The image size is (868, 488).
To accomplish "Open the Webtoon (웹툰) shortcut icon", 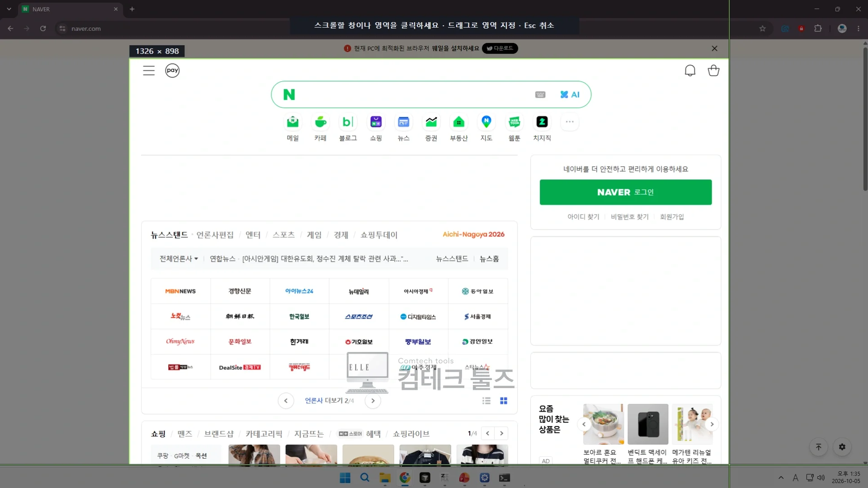I will 514,122.
